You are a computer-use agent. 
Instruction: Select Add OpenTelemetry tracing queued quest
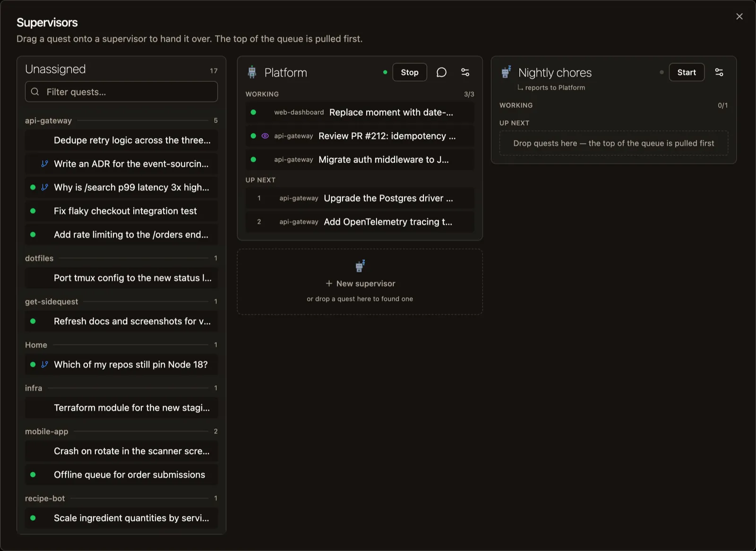[x=360, y=222]
